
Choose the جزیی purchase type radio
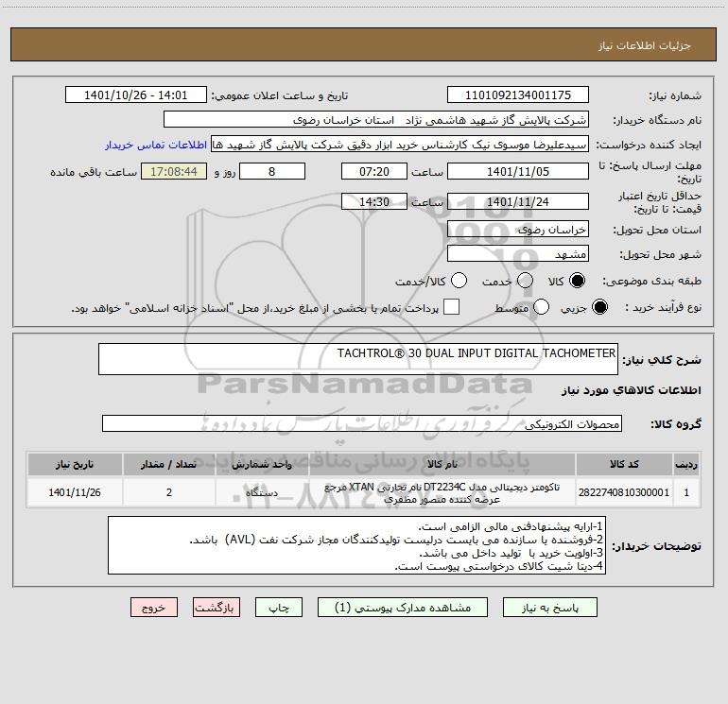pos(599,307)
